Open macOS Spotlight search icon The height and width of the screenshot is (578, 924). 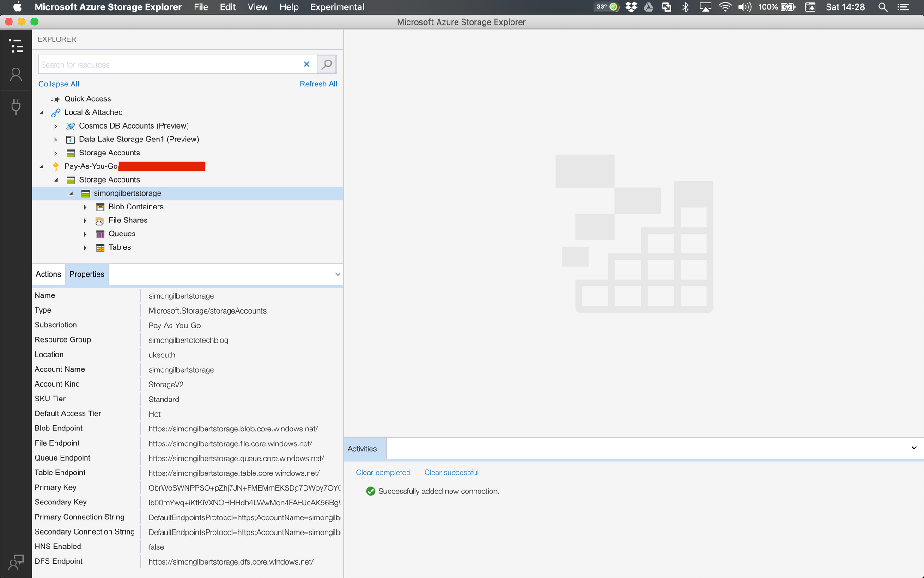(882, 7)
